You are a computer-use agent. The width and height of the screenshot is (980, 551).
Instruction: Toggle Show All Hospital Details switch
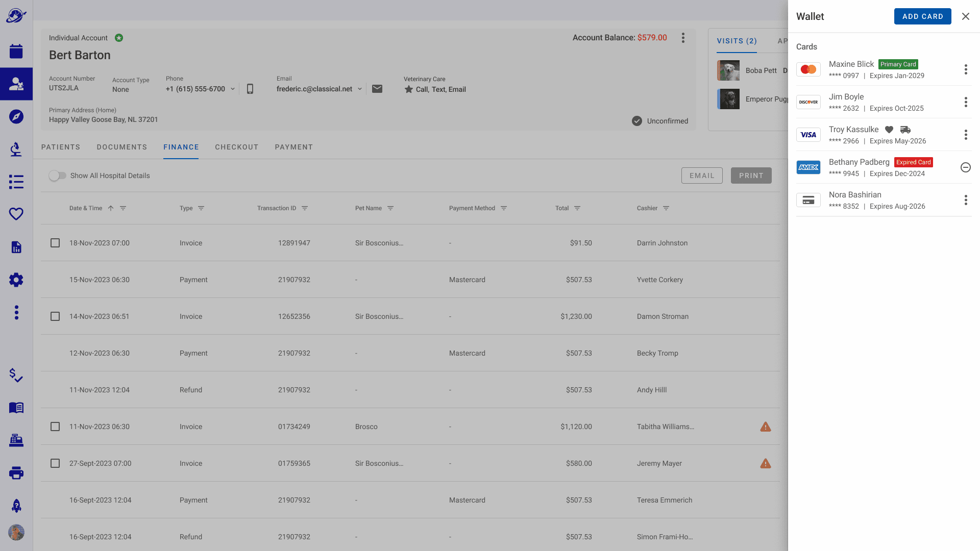(58, 176)
